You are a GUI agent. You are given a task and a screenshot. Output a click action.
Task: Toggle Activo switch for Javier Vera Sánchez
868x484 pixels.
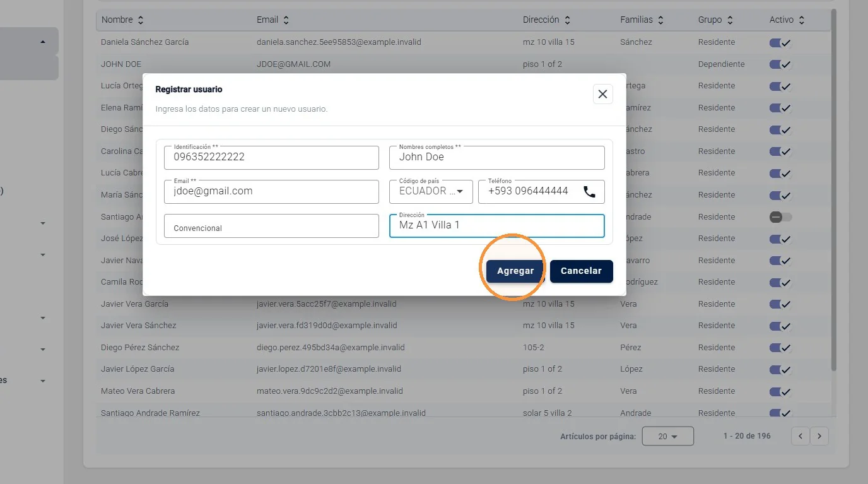coord(780,326)
